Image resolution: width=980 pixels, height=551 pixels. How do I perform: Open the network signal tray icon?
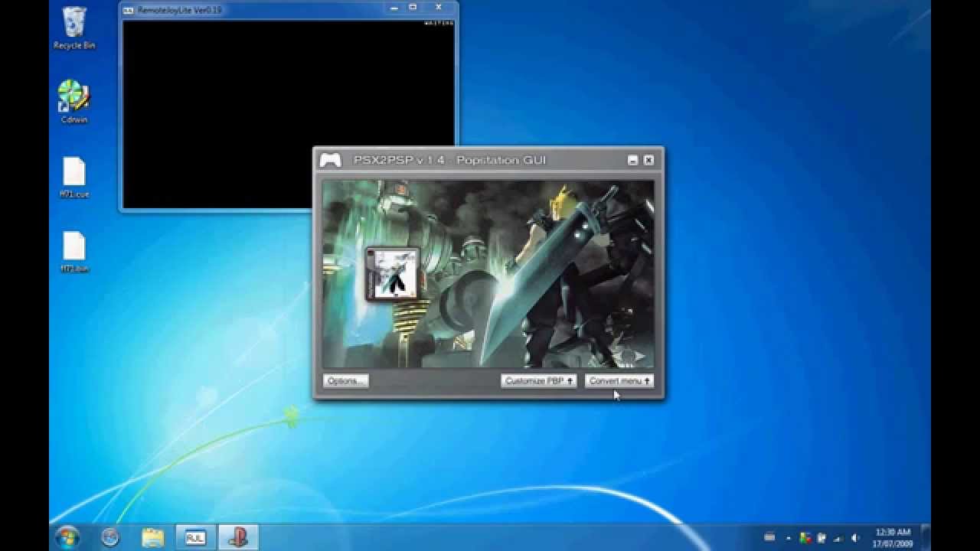[838, 537]
